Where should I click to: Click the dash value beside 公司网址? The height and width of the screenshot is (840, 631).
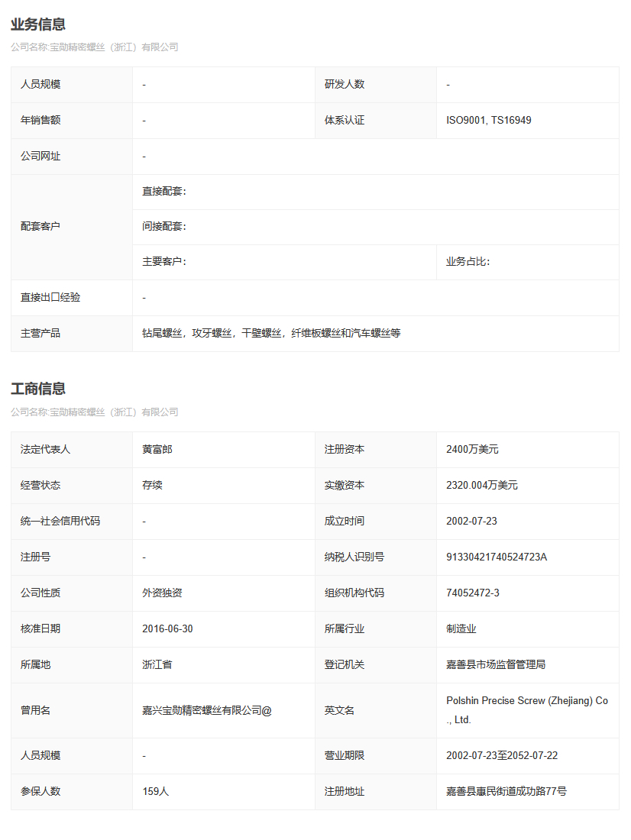144,157
